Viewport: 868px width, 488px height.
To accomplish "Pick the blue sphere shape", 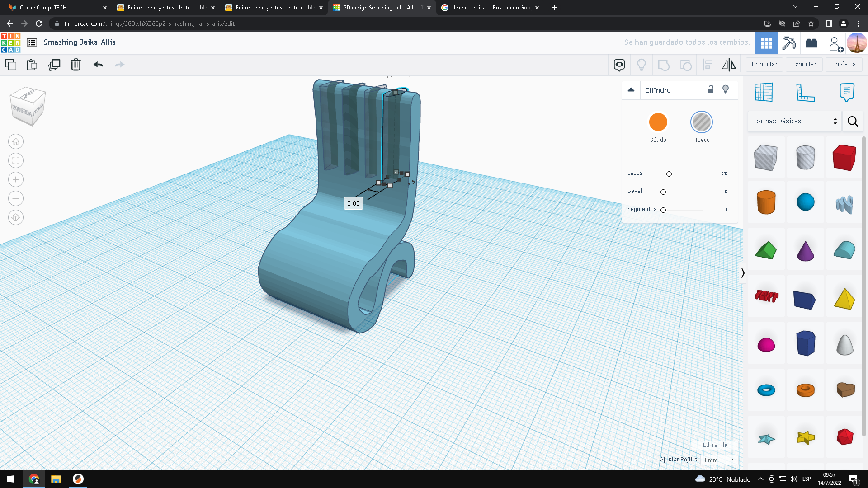I will [805, 202].
